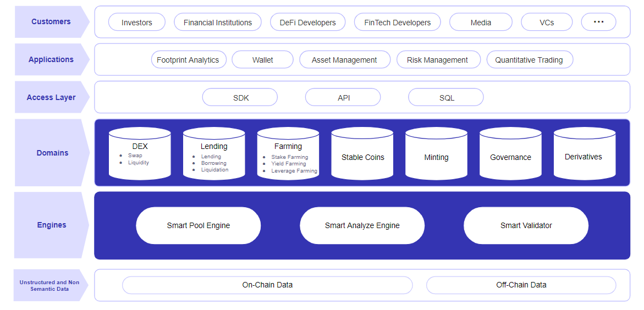Image resolution: width=644 pixels, height=310 pixels.
Task: Click the SQL access pill
Action: 446,98
